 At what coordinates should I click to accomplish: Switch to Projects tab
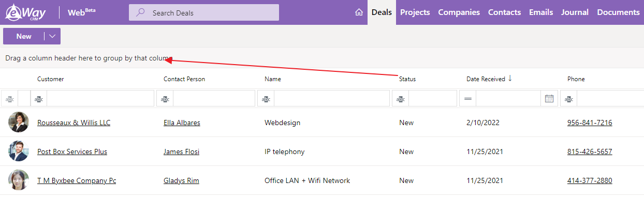tap(415, 12)
